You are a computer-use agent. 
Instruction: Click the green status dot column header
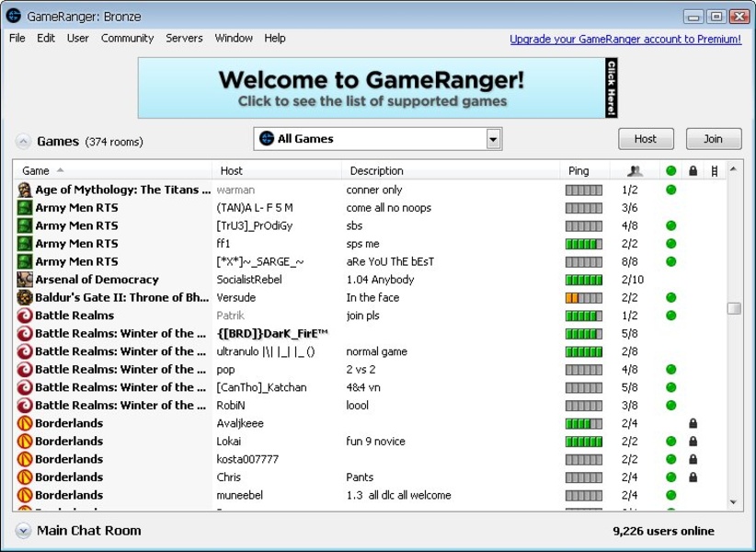pos(671,170)
